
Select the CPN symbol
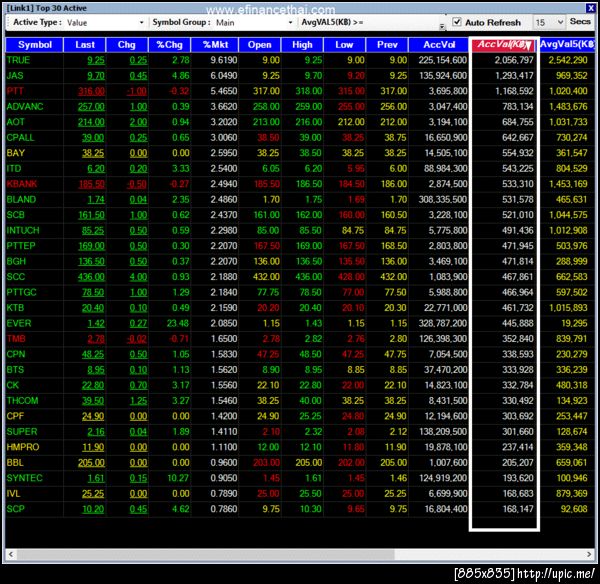coord(16,354)
